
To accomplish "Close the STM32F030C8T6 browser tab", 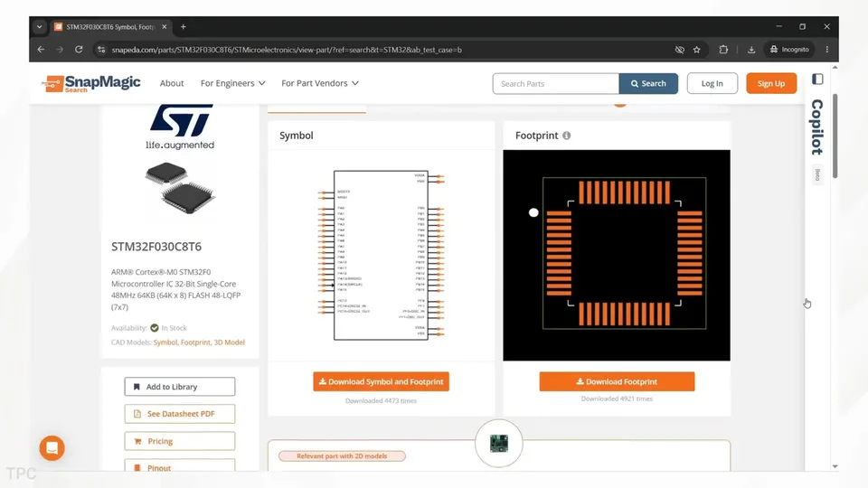I will tap(165, 26).
